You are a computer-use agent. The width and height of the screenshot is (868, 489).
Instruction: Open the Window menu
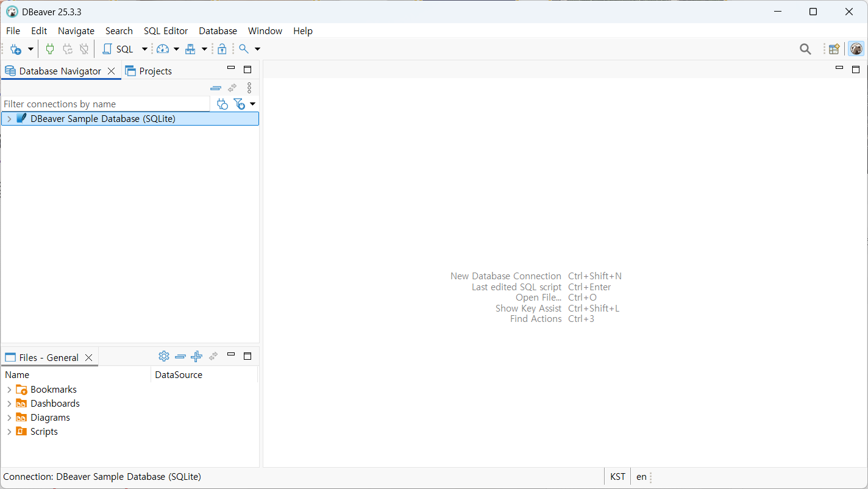pos(265,31)
